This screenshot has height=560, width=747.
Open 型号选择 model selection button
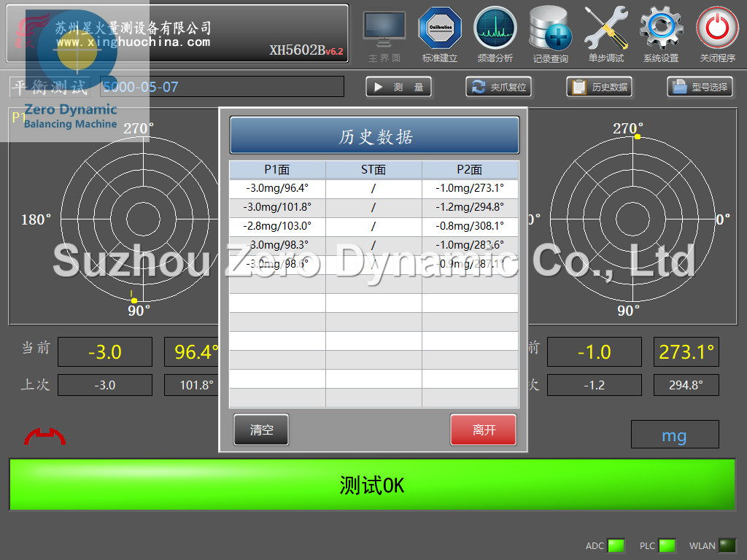tap(700, 87)
